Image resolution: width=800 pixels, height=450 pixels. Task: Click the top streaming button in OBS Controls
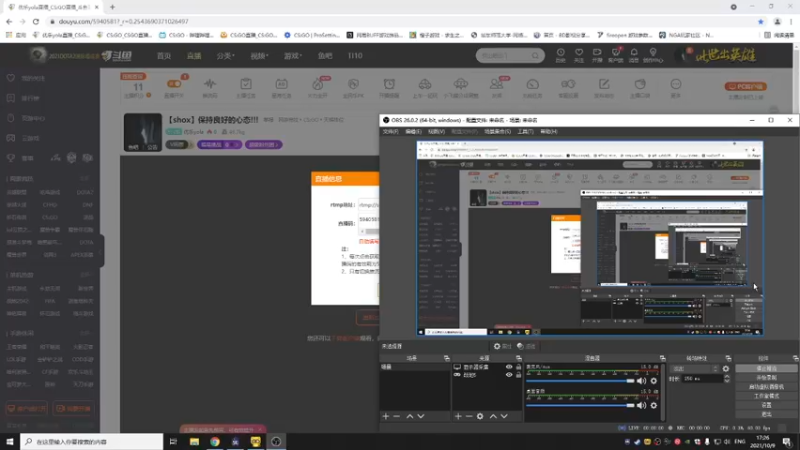coord(766,368)
